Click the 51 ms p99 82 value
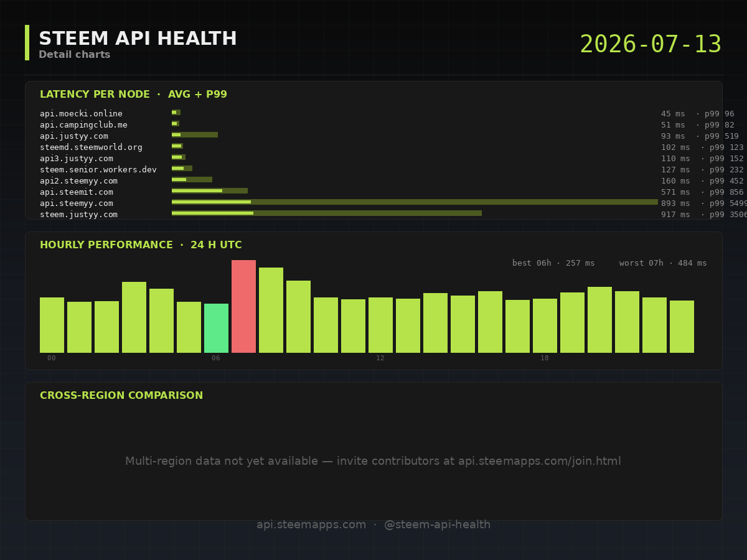The height and width of the screenshot is (560, 747). [697, 125]
